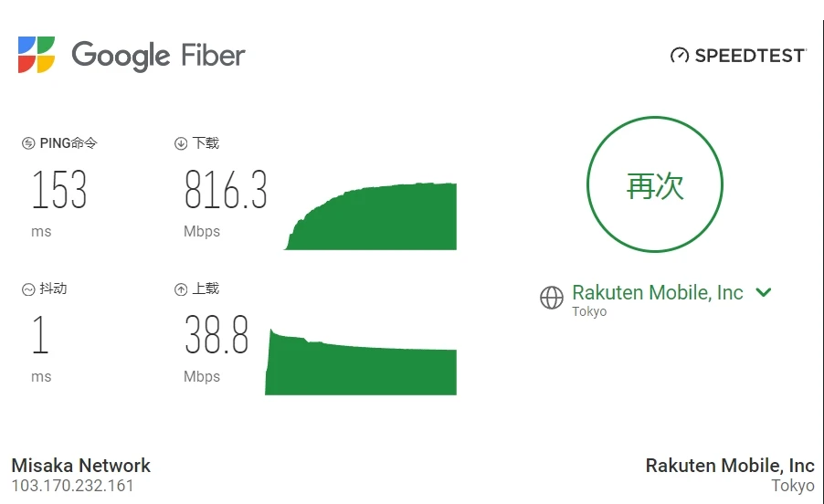
Task: Click the SPEEDTEST brand text
Action: coord(750,56)
